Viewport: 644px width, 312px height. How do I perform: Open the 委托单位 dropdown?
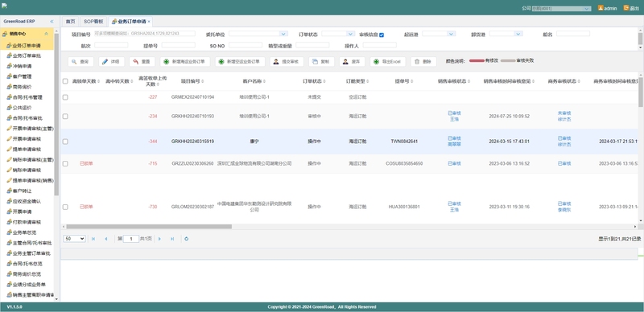pyautogui.click(x=283, y=34)
